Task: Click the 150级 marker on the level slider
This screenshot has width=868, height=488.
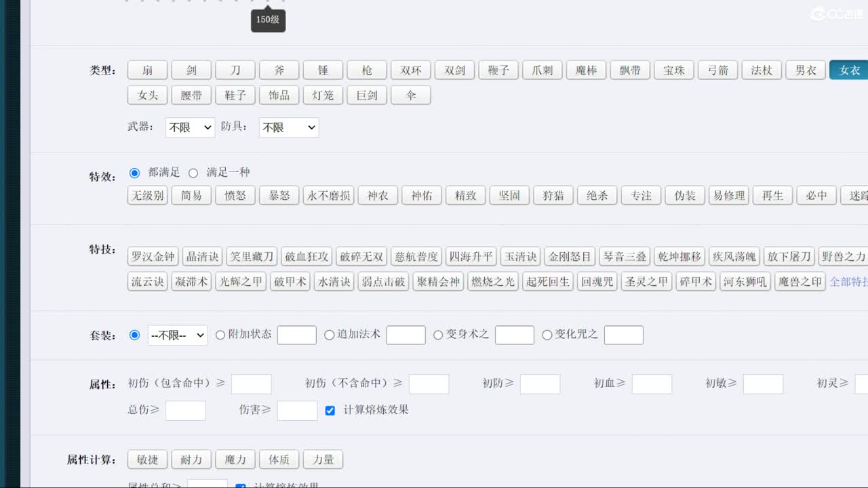Action: pos(267,20)
